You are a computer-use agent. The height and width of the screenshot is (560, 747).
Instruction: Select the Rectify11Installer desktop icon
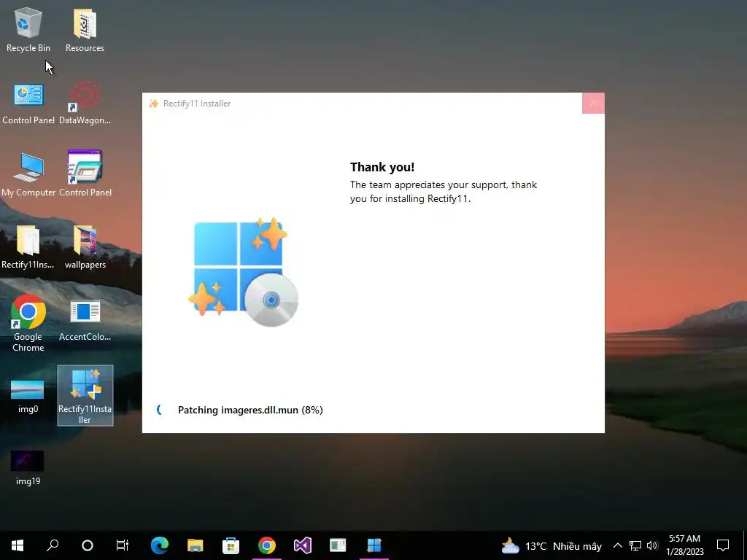click(85, 395)
